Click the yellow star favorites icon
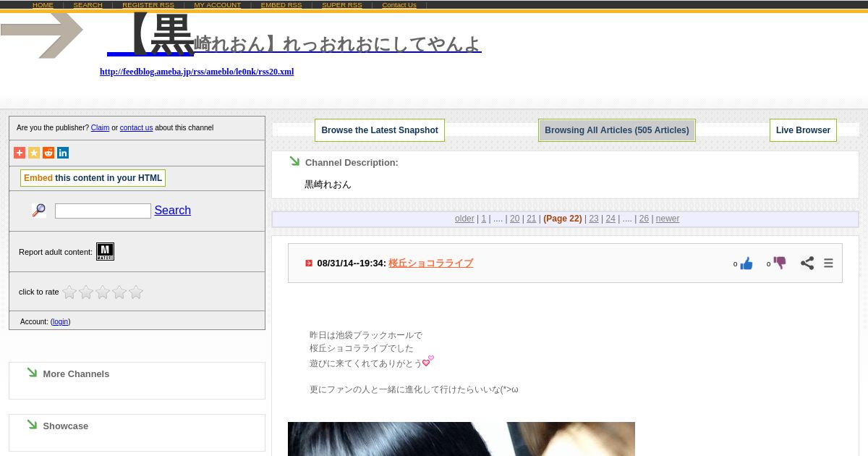 (x=34, y=153)
